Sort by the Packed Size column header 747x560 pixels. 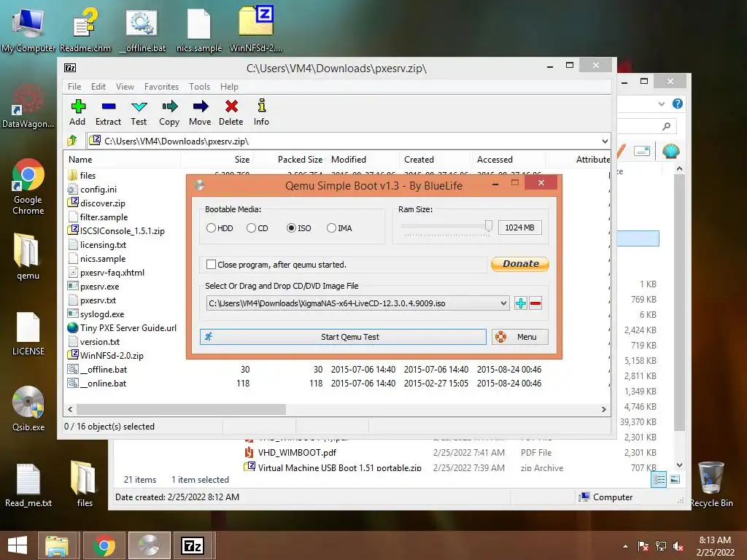click(290, 160)
